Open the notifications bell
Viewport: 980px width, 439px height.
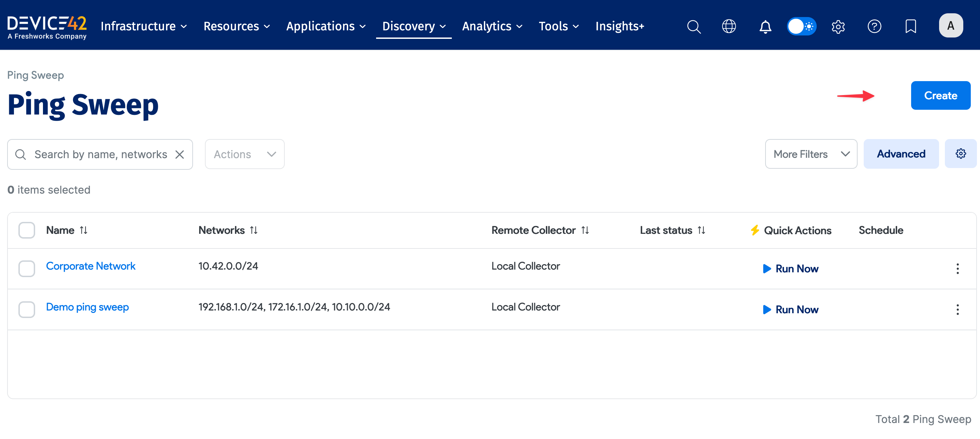pyautogui.click(x=765, y=27)
